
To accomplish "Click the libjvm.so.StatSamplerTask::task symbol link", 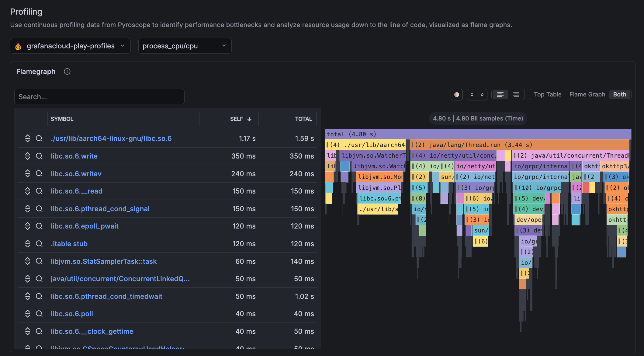I will point(104,261).
